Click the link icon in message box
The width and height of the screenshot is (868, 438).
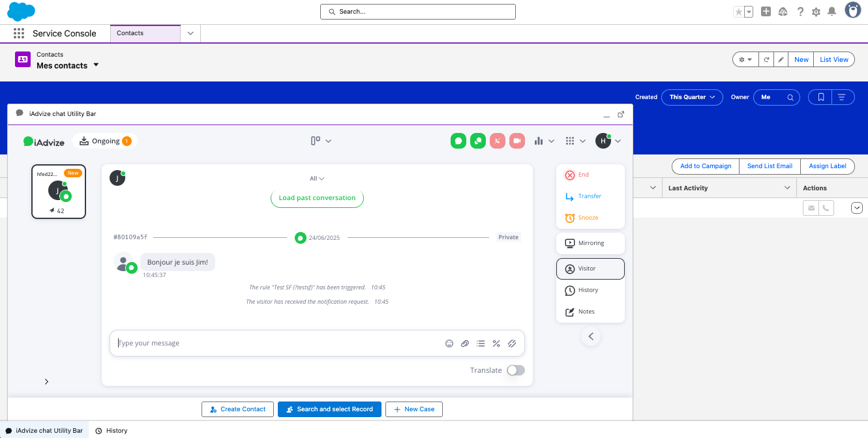click(512, 343)
